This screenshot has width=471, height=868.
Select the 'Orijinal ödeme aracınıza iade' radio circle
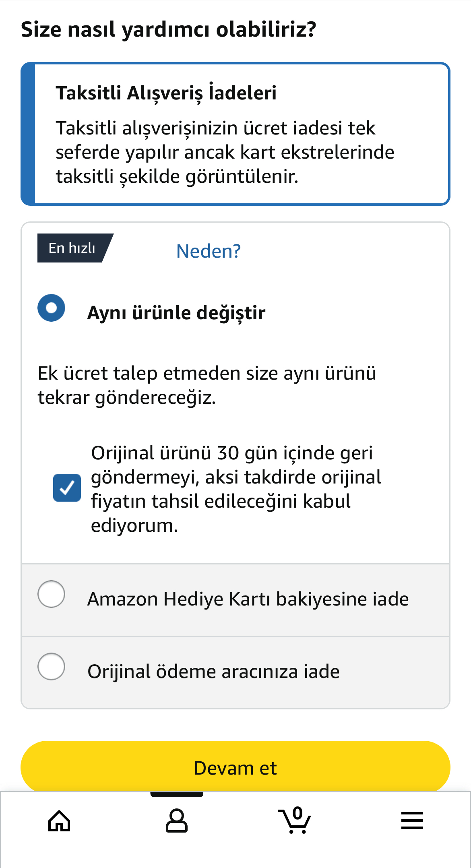[52, 666]
